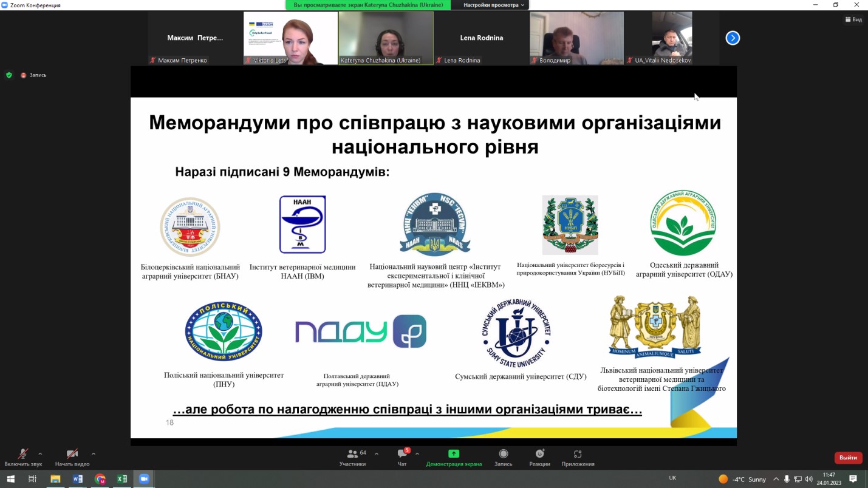Click the red Запись recording indicator
This screenshot has height=488, width=868.
(33, 75)
